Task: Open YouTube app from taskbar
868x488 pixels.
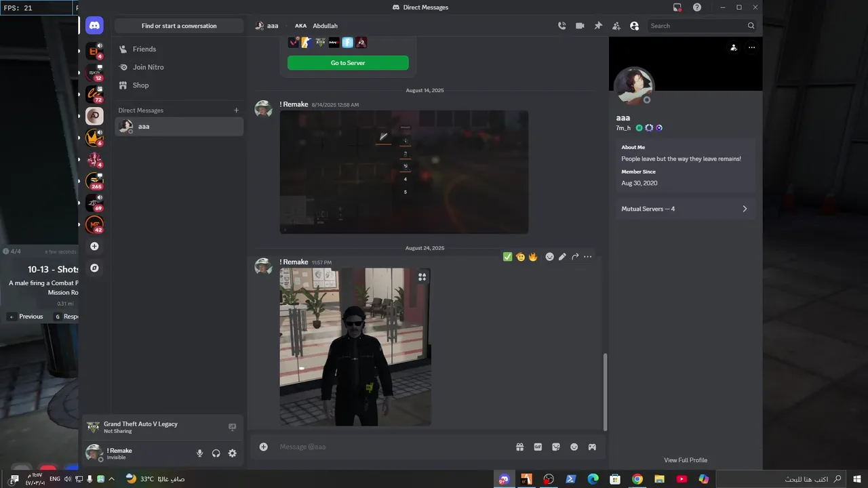Action: (x=682, y=479)
